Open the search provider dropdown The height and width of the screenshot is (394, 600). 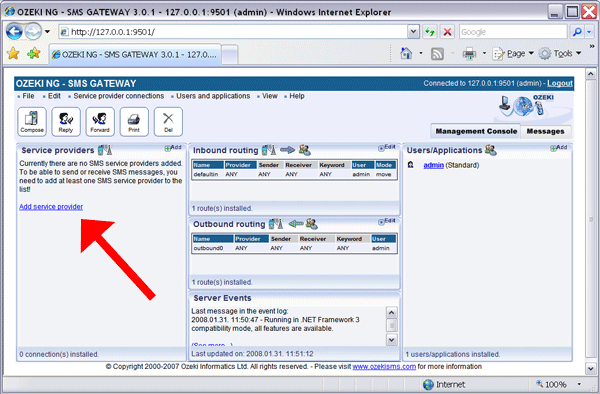[x=589, y=32]
